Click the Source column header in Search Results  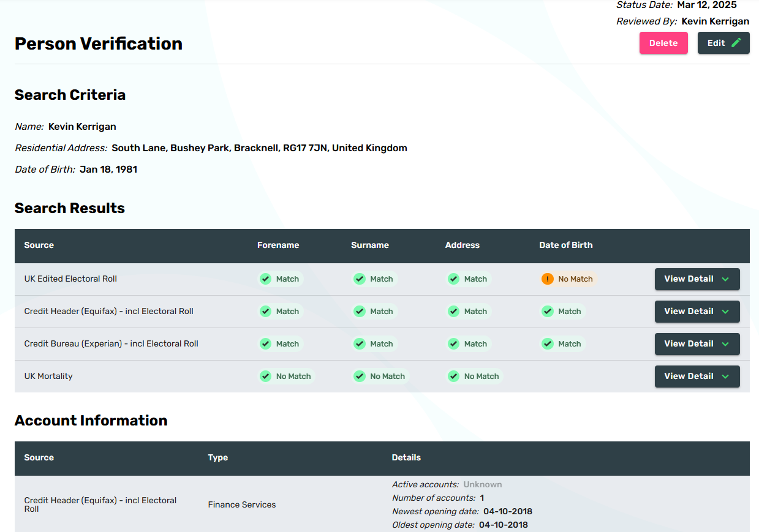pyautogui.click(x=39, y=245)
